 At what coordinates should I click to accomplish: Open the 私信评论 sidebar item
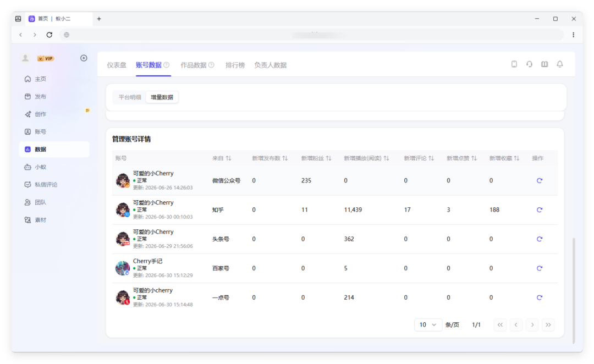pos(54,184)
